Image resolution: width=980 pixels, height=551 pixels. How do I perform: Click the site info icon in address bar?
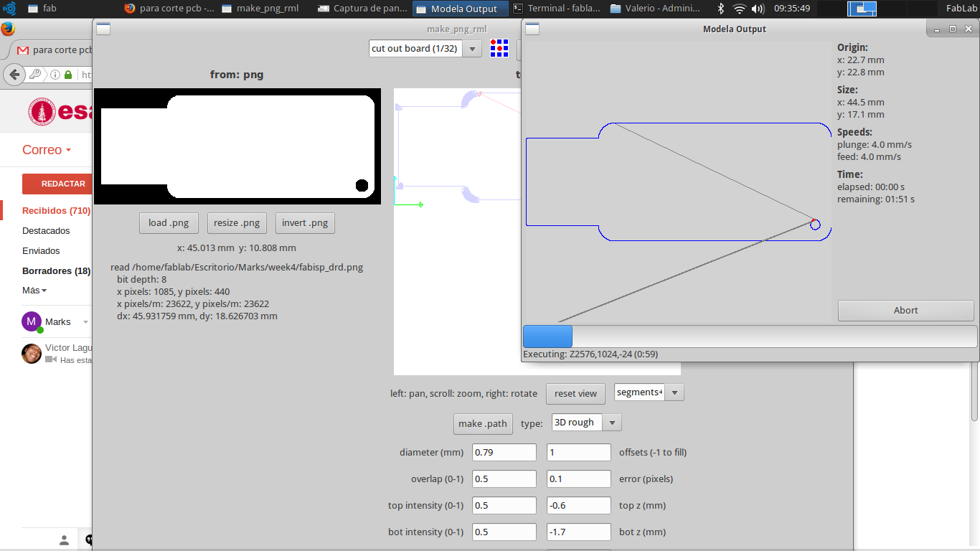(x=55, y=75)
